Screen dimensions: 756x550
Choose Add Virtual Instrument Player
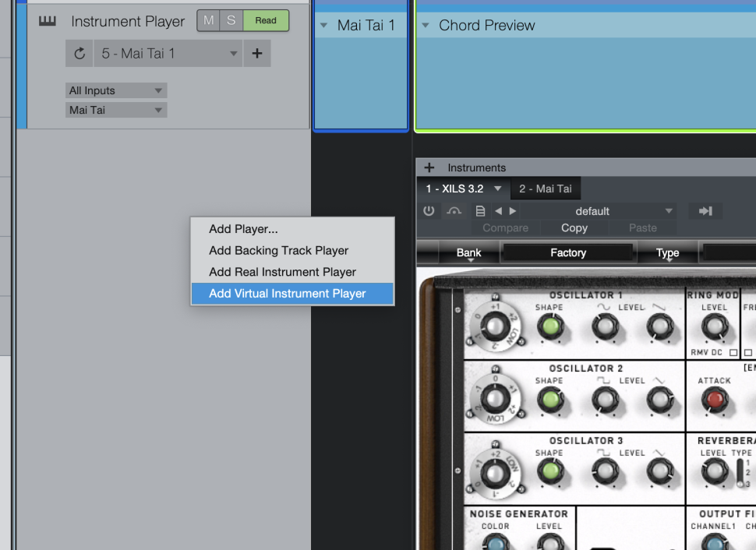[288, 294]
